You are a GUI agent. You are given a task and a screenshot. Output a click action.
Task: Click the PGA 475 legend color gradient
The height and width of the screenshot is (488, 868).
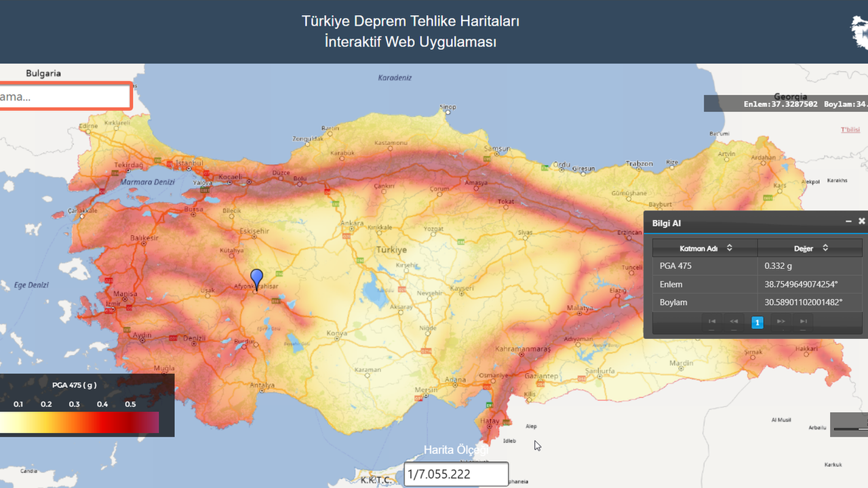79,422
